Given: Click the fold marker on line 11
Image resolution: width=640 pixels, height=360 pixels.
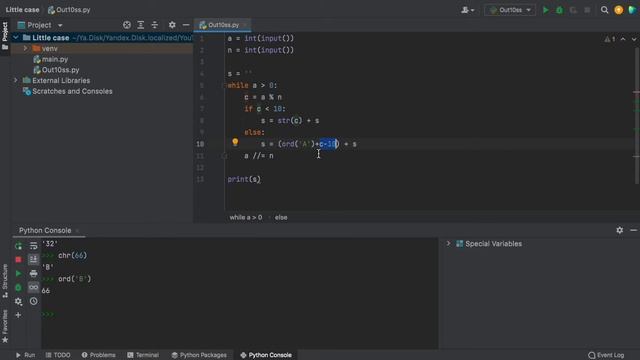Looking at the screenshot, I should point(224,156).
